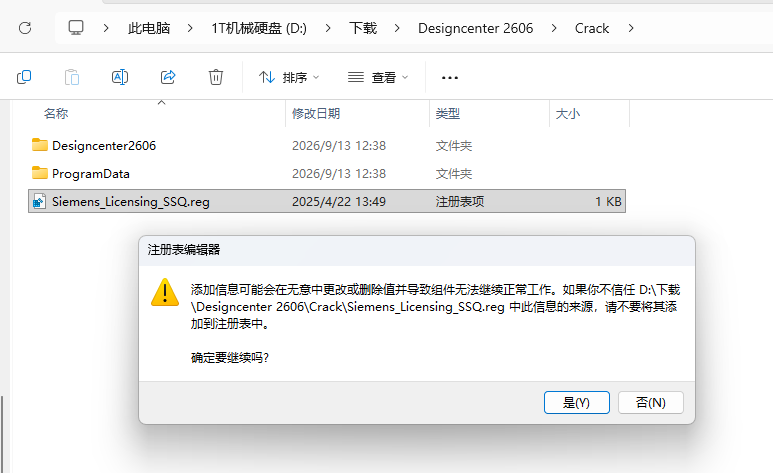
Task: Expand chevron after 此电脑
Action: (x=190, y=28)
